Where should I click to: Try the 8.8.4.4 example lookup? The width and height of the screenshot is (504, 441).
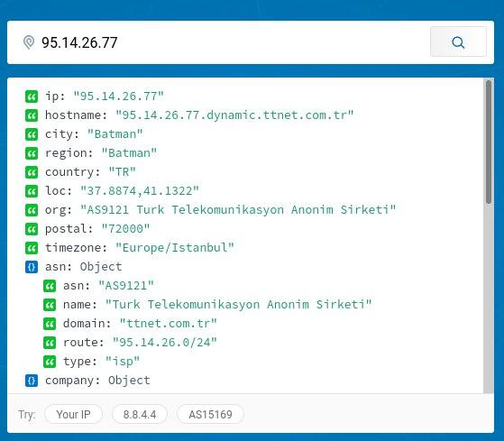140,414
